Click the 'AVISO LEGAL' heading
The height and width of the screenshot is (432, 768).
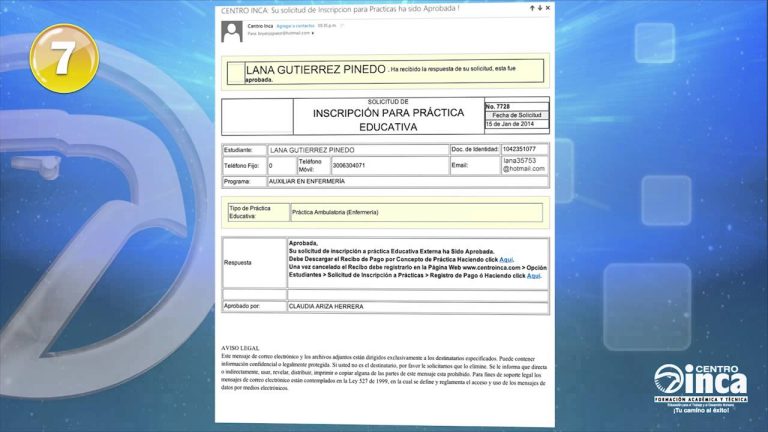[240, 348]
